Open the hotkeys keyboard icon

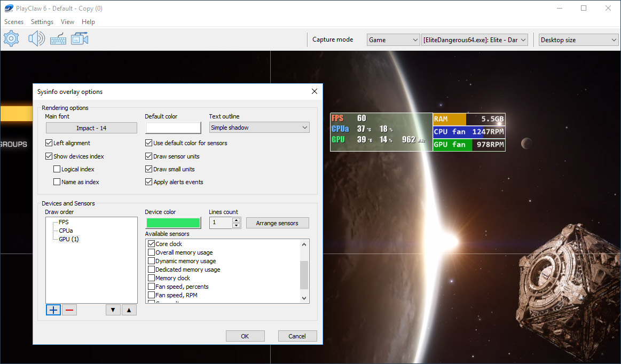click(x=58, y=38)
